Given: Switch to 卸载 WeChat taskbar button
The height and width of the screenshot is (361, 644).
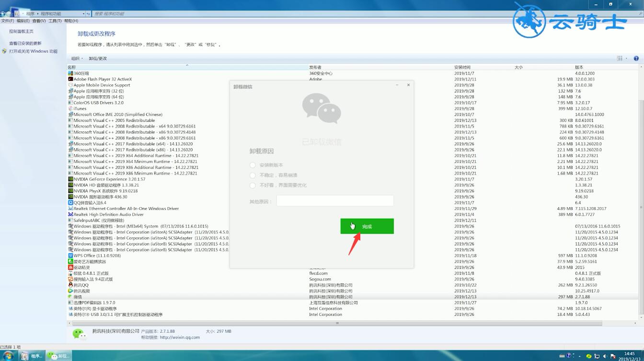Looking at the screenshot, I should point(58,356).
